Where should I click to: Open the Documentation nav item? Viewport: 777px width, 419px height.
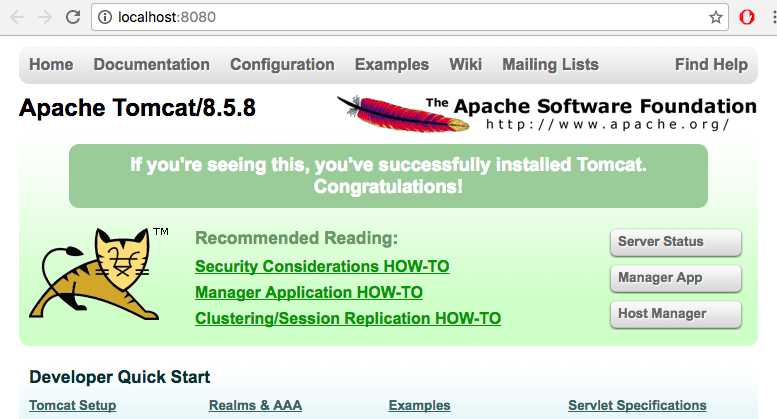tap(152, 64)
